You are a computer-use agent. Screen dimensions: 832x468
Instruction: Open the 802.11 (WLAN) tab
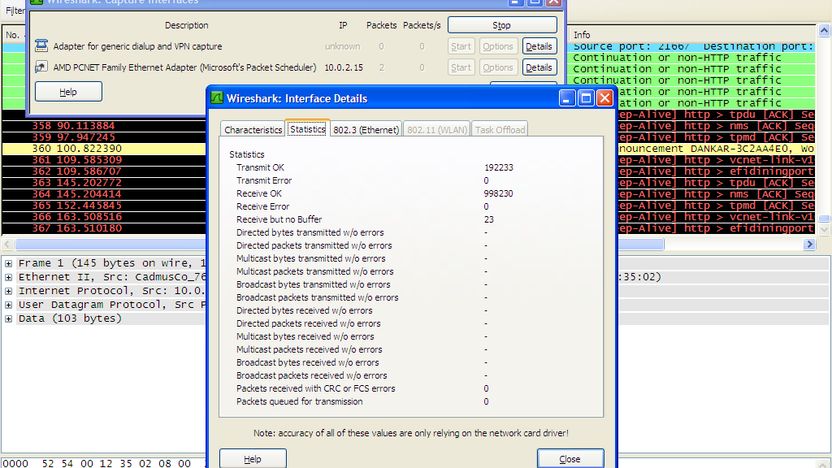click(437, 129)
